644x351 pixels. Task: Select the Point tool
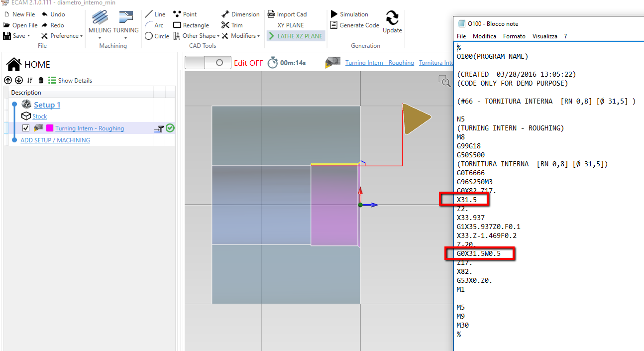185,14
